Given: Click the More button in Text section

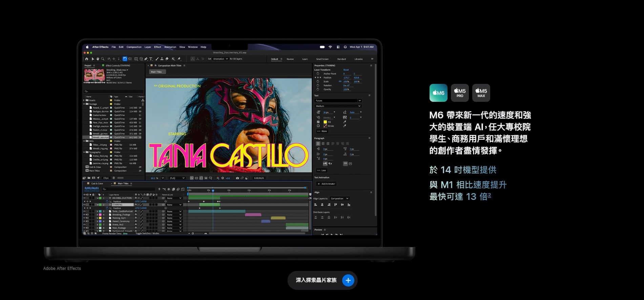Looking at the screenshot, I should 322,131.
